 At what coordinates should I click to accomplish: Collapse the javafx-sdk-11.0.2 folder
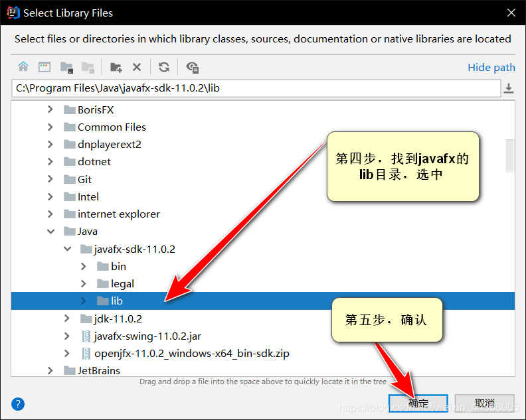[x=68, y=249]
